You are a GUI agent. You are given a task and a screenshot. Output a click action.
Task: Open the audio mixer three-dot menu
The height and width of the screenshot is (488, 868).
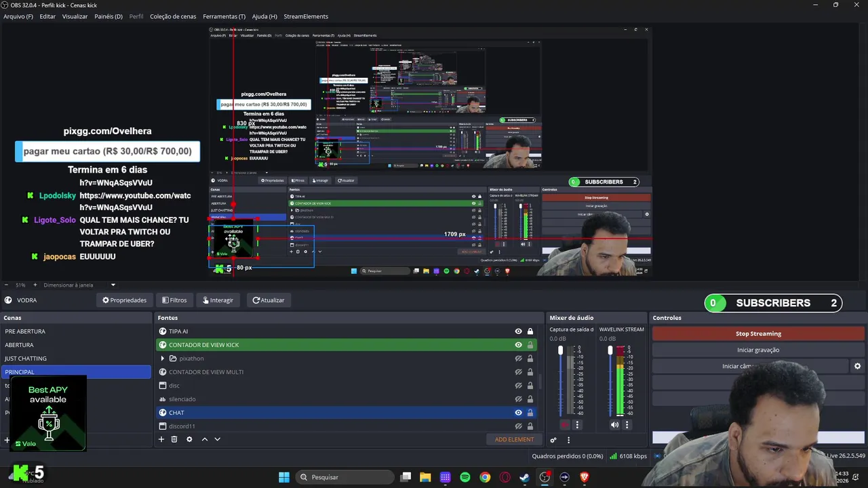[568, 440]
